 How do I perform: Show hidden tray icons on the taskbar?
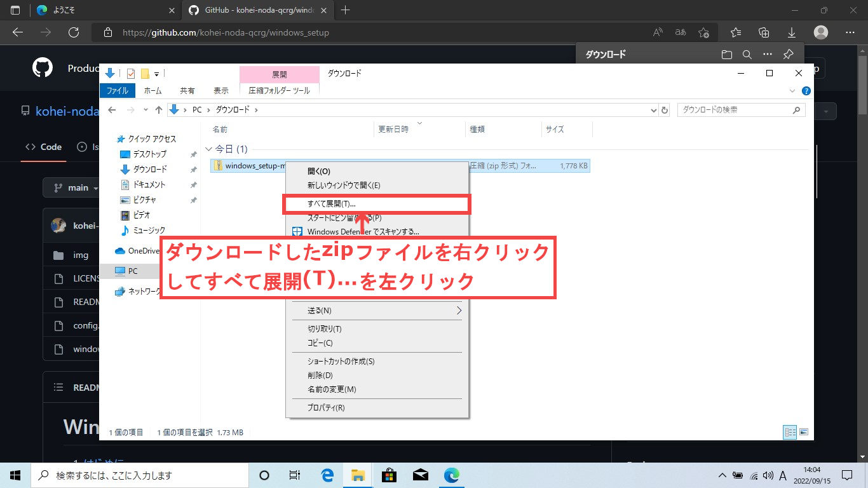click(722, 475)
